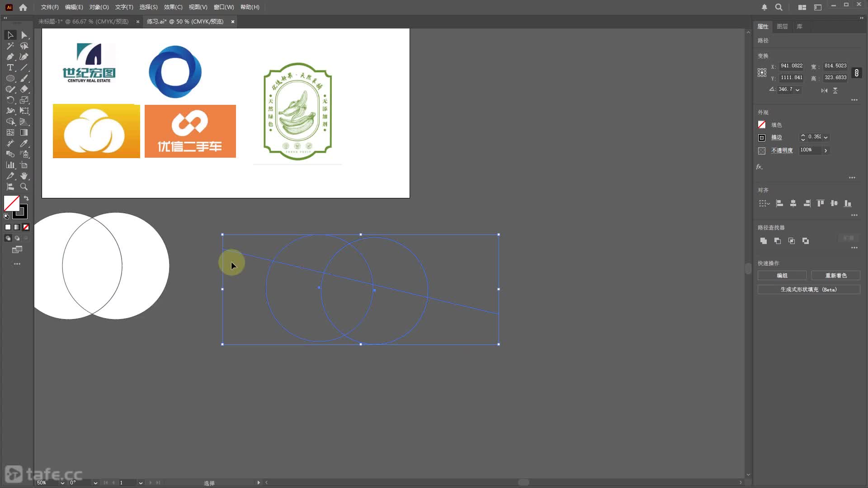Choose the Ellipse tool
Viewport: 868px width, 488px height.
coord(10,78)
